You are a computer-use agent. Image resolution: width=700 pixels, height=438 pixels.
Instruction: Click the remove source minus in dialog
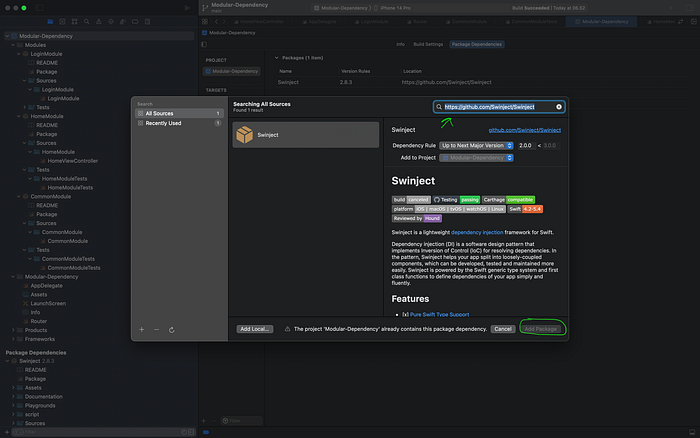coord(156,330)
